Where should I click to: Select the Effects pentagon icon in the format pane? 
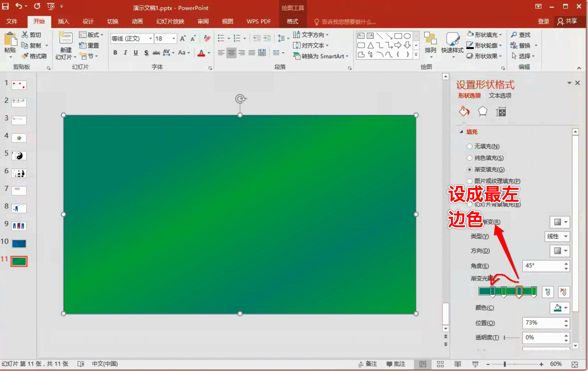[x=482, y=111]
